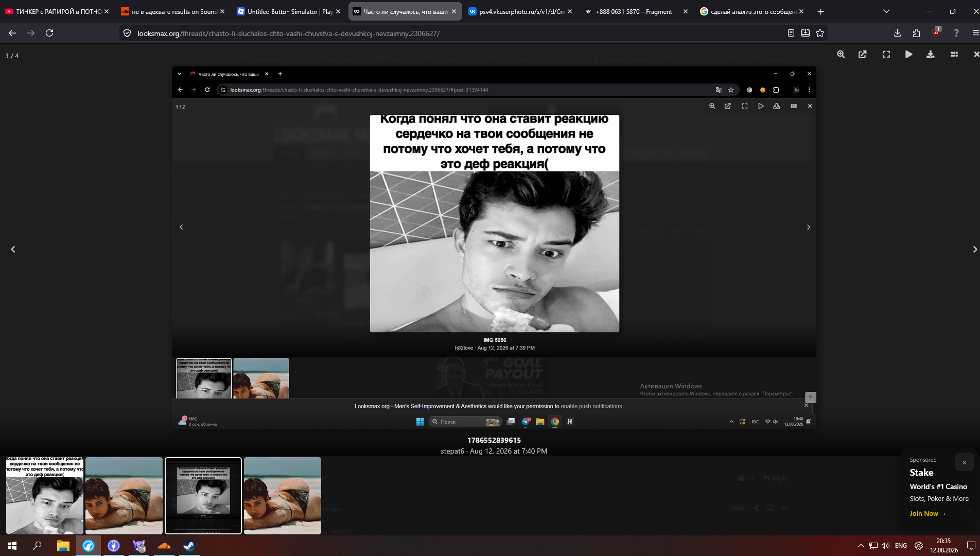
Task: Open the Windows Start menu
Action: pyautogui.click(x=12, y=546)
